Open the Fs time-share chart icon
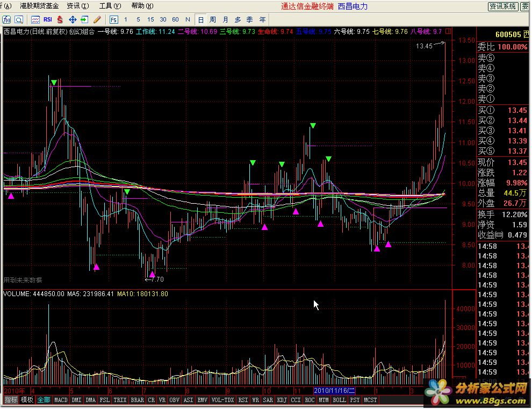Viewport: 532px width, 409px height. (x=114, y=20)
